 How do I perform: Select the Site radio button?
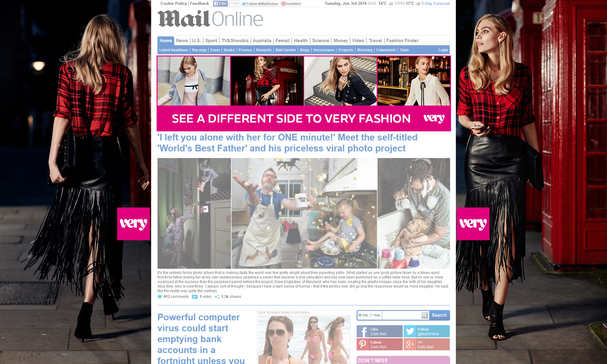pos(360,315)
